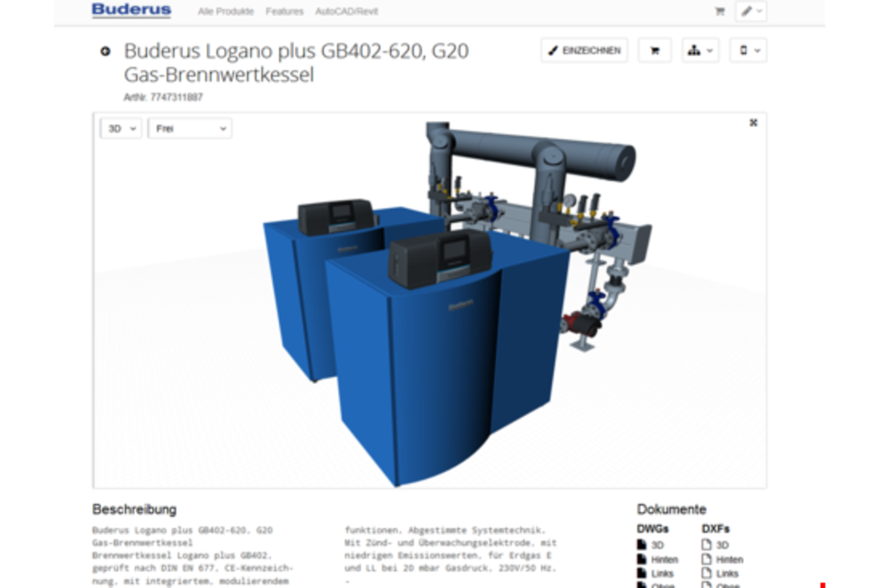Open the mobile device dropdown button

click(x=747, y=50)
